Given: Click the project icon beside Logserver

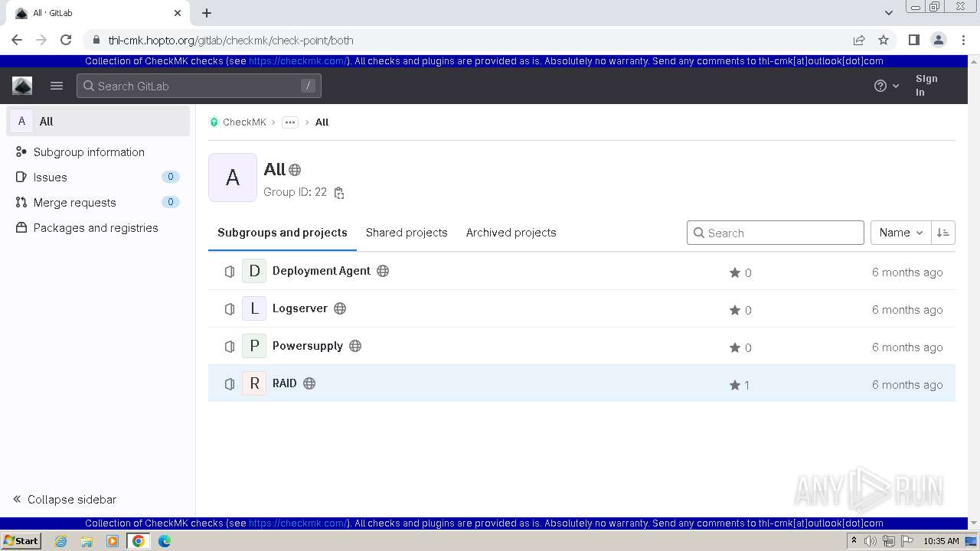Looking at the screenshot, I should click(x=230, y=309).
